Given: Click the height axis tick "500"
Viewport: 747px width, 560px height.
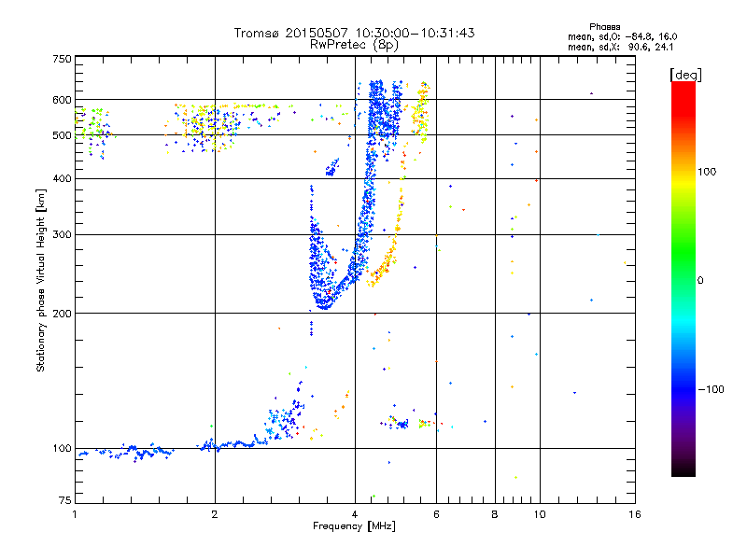Looking at the screenshot, I should pos(62,135).
